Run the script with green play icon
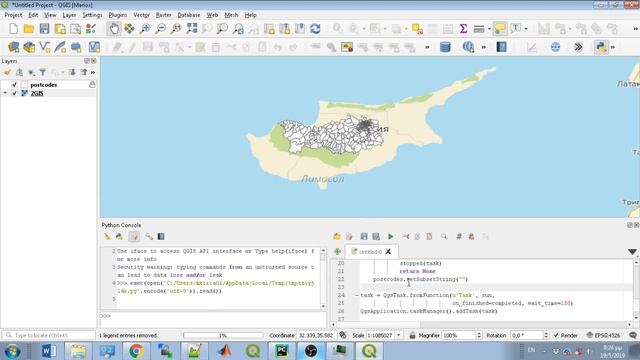 pos(391,236)
